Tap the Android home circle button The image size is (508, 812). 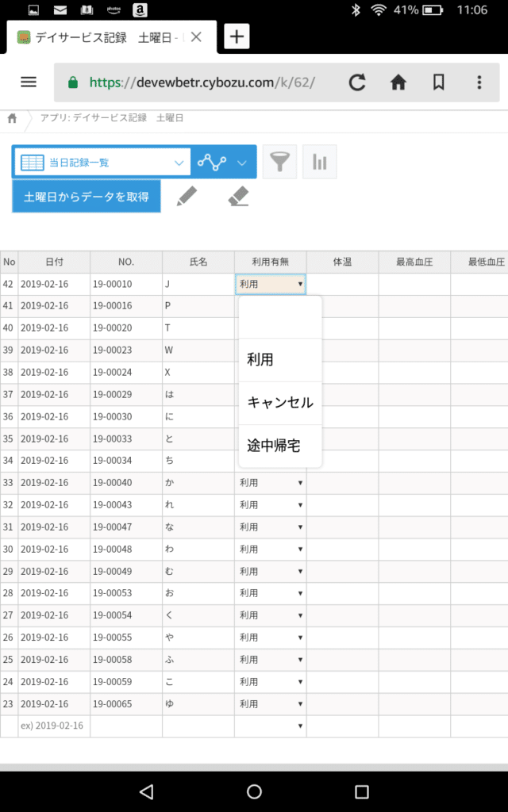[254, 791]
